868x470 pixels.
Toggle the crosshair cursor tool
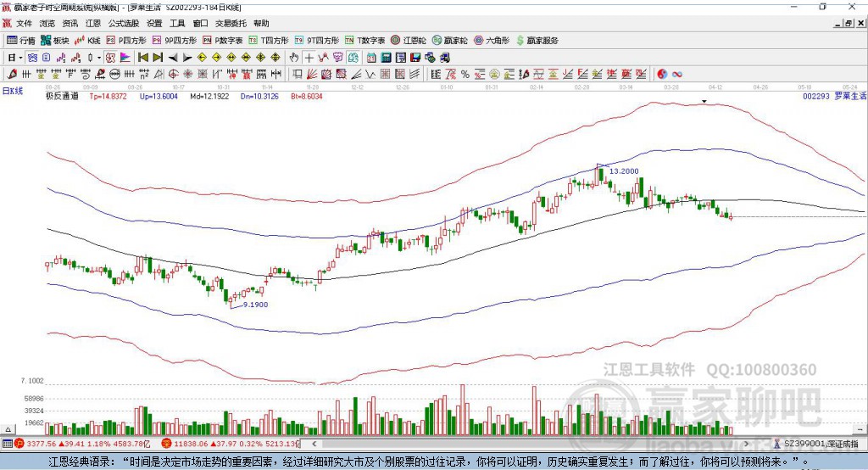click(x=309, y=57)
